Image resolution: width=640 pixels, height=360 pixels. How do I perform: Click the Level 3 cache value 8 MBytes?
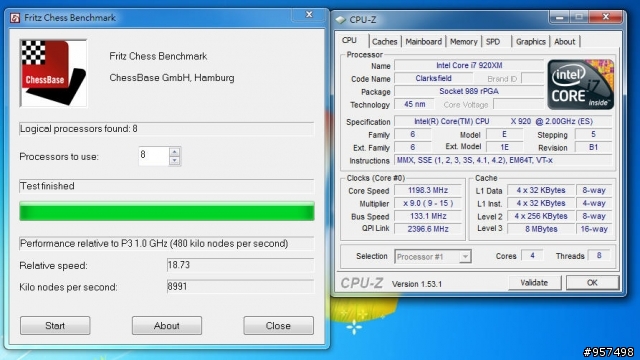(x=541, y=229)
